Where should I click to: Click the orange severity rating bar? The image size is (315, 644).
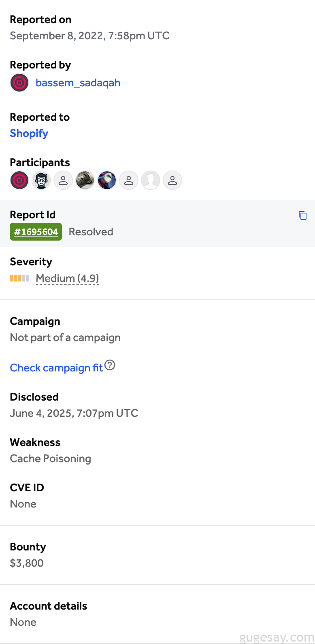click(x=19, y=278)
